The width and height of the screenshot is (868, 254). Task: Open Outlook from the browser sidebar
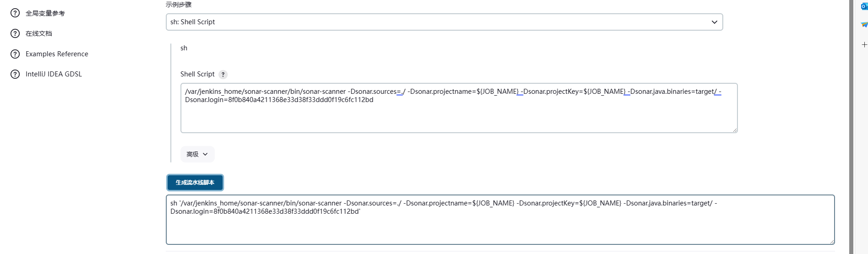864,6
